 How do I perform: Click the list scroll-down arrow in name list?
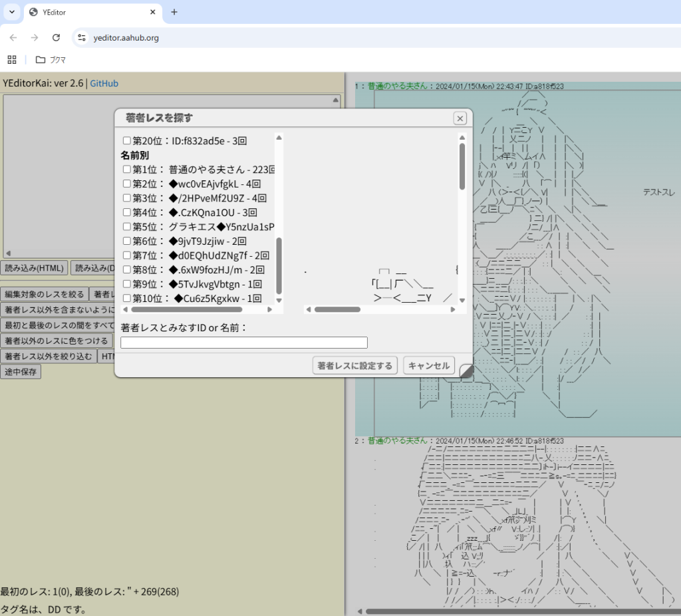[x=279, y=301]
